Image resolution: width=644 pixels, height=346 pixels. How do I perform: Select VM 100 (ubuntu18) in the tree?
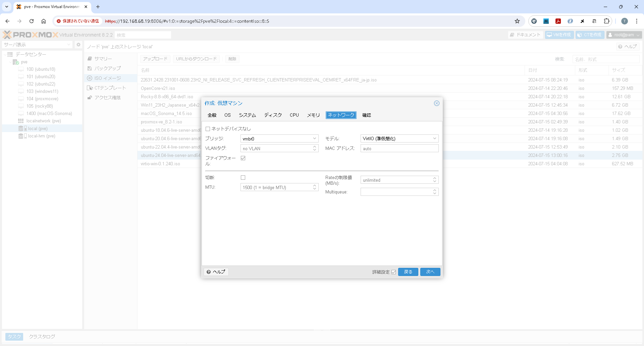tap(41, 69)
